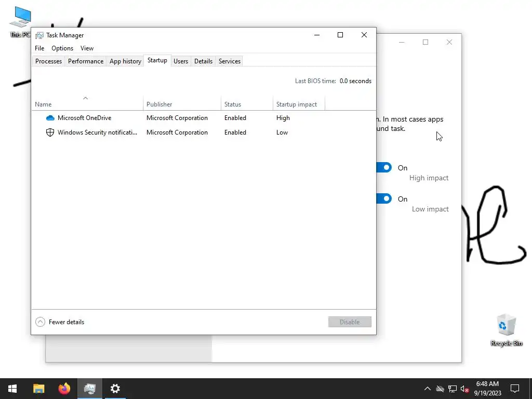This screenshot has width=532, height=399.
Task: Minimize the Task Manager window
Action: tap(317, 35)
